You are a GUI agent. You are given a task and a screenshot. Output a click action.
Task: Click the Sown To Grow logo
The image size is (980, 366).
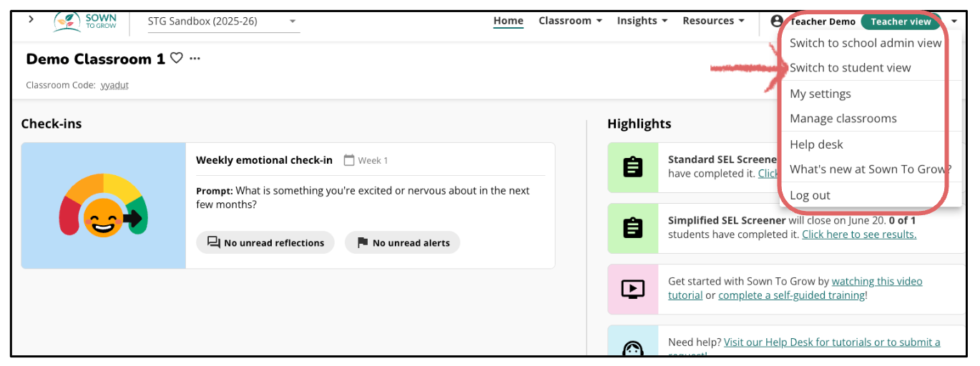point(85,21)
